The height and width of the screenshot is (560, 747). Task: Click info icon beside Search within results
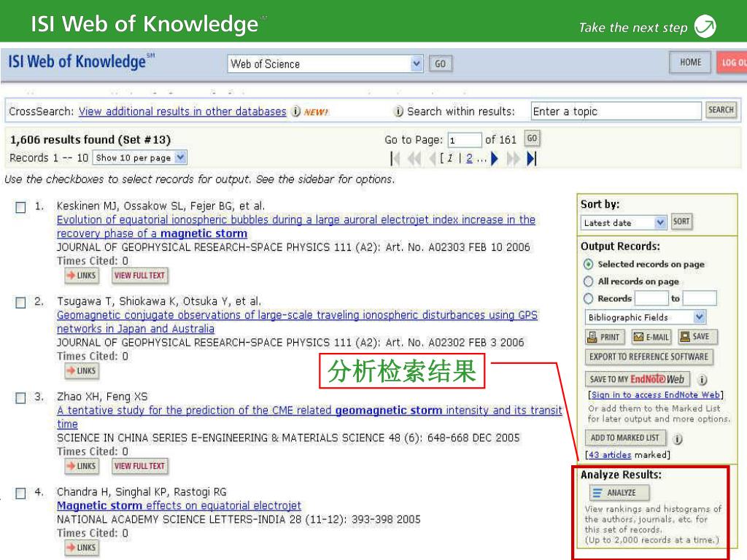(x=398, y=111)
